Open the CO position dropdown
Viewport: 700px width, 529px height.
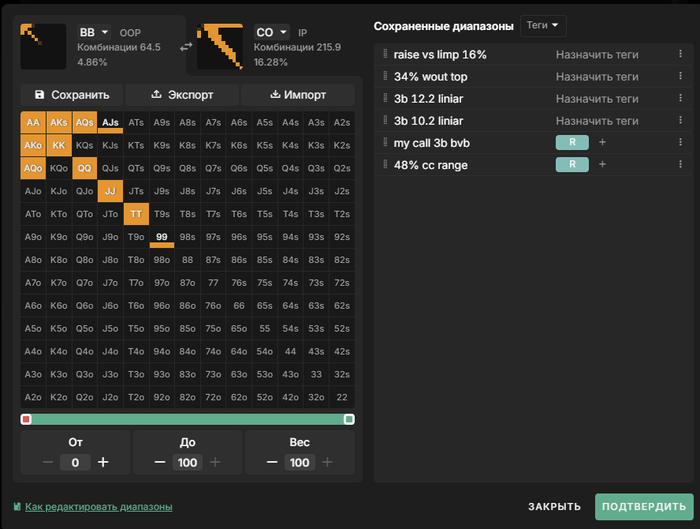[271, 33]
